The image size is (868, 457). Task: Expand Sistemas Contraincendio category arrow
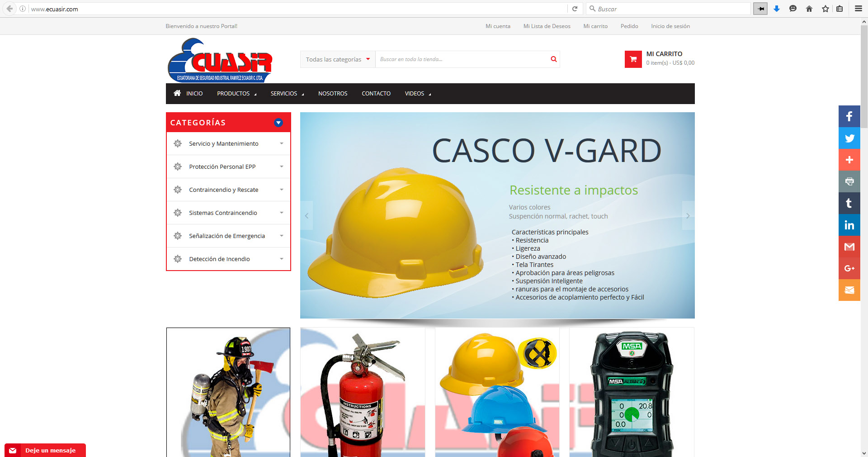point(282,213)
